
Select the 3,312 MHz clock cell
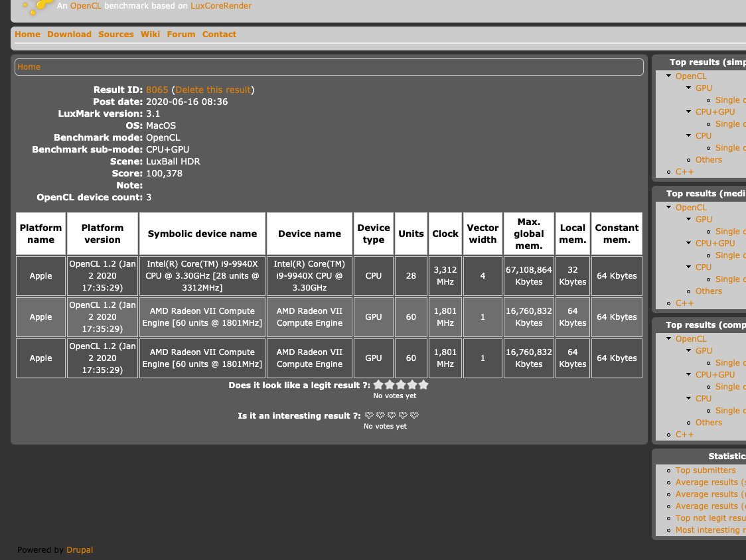click(x=445, y=276)
